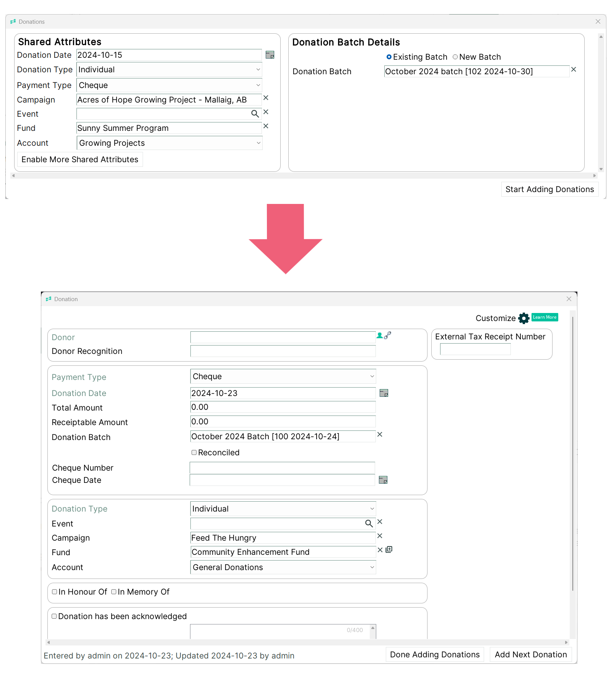Screen dimensions: 616x678
Task: Click the donor person lookup icon
Action: 380,336
